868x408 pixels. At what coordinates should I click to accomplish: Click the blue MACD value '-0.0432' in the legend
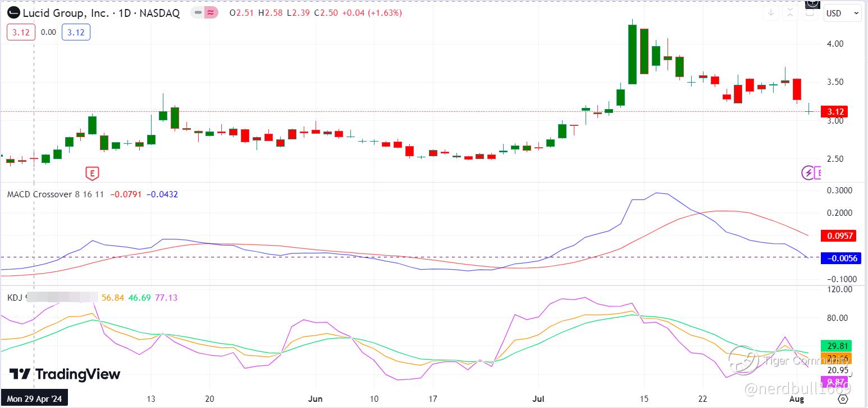click(x=162, y=194)
